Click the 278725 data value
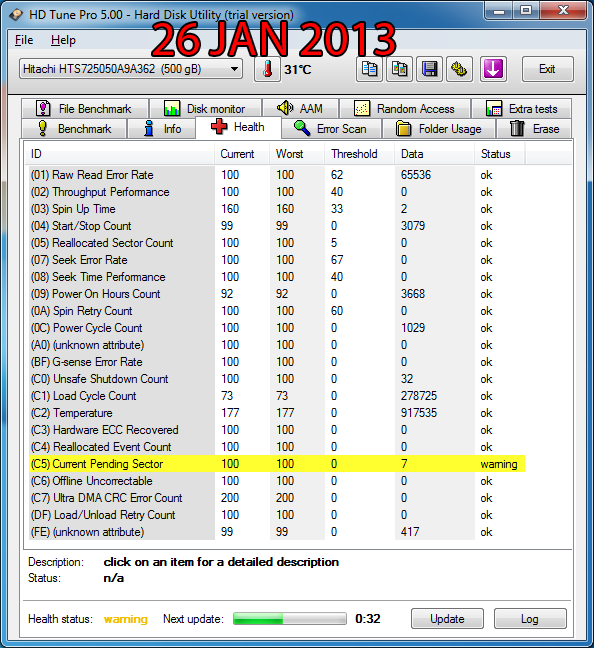This screenshot has width=594, height=648. (x=418, y=395)
